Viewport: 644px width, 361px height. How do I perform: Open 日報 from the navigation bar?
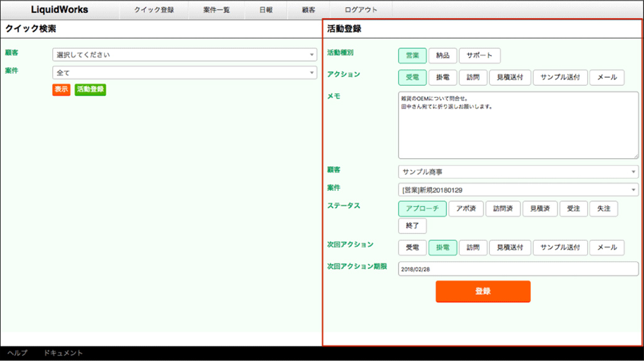coord(266,9)
